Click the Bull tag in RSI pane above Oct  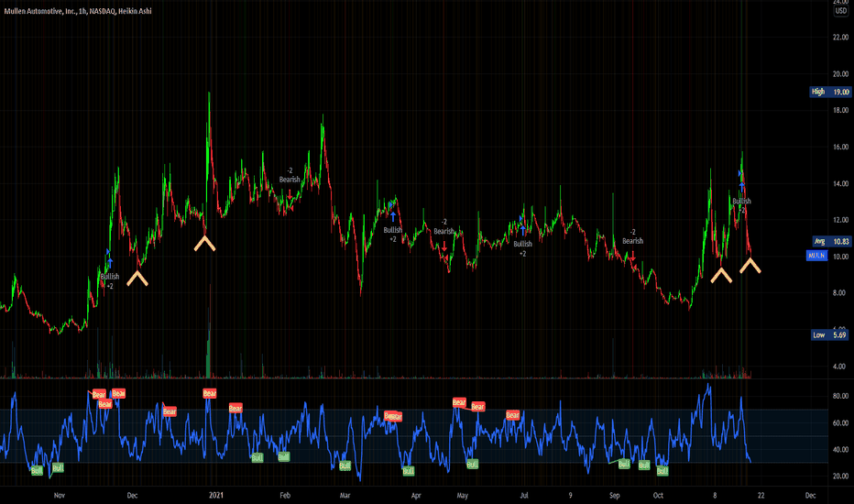(x=662, y=471)
